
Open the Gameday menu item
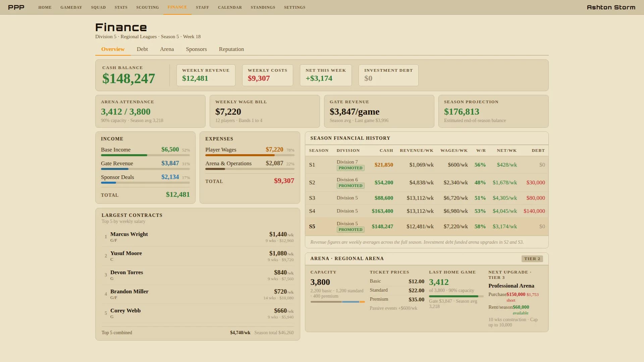pos(71,7)
